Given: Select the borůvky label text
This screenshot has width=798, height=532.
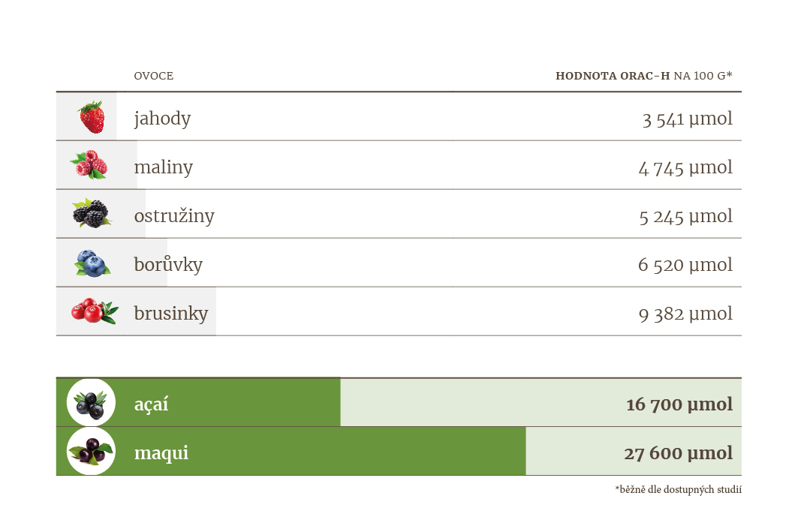Looking at the screenshot, I should pyautogui.click(x=168, y=264).
